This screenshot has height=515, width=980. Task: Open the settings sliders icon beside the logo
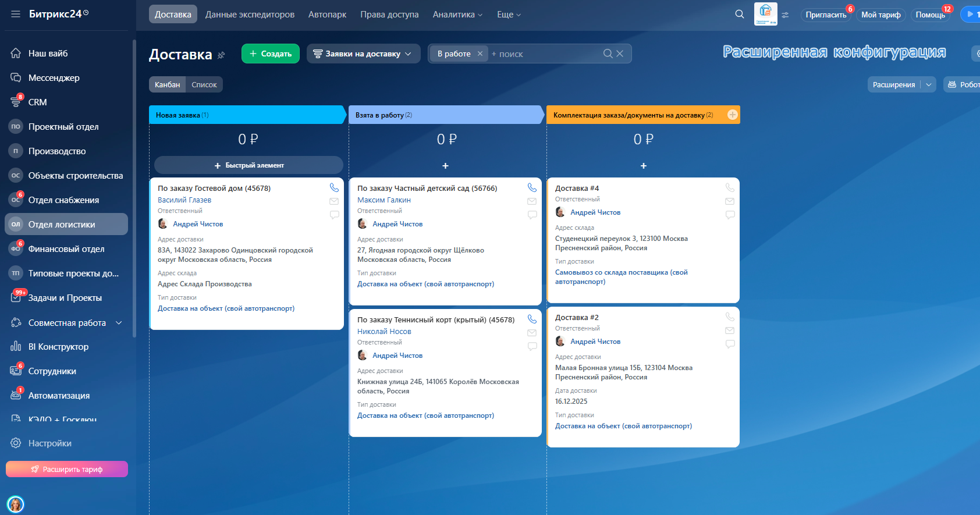(x=785, y=15)
